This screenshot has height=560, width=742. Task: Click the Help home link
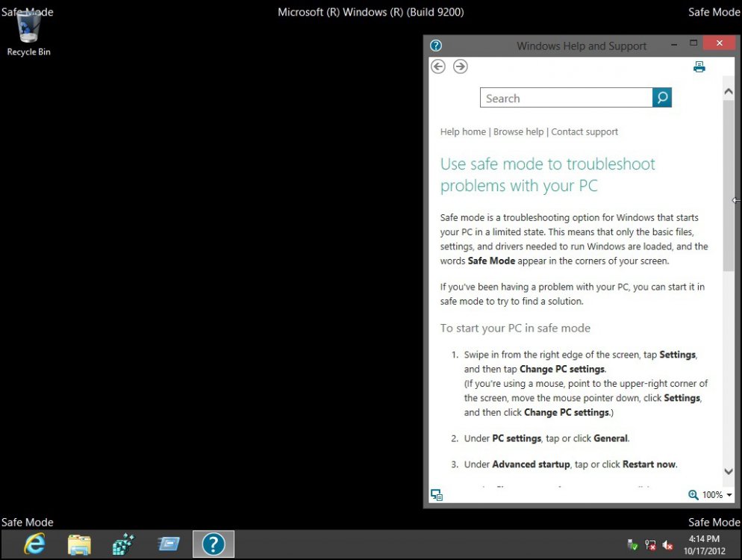tap(463, 131)
